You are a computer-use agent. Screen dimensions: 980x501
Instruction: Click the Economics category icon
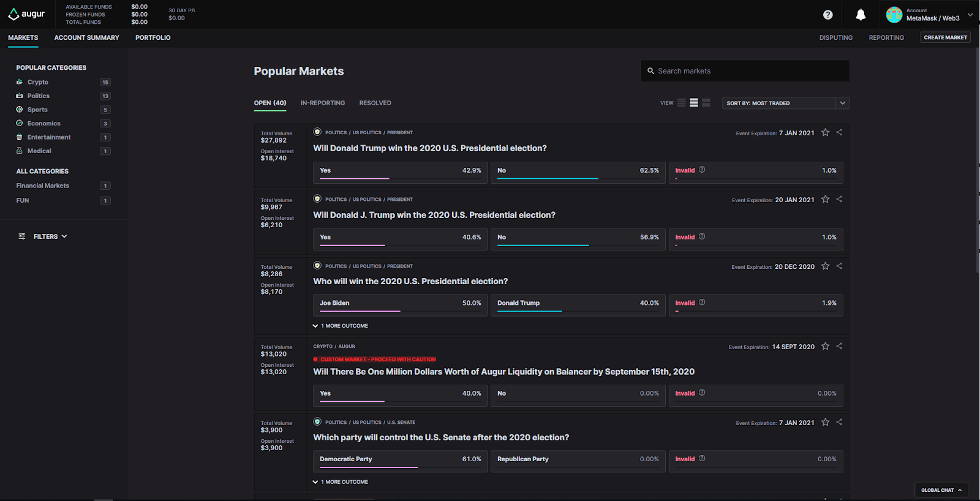pyautogui.click(x=20, y=123)
